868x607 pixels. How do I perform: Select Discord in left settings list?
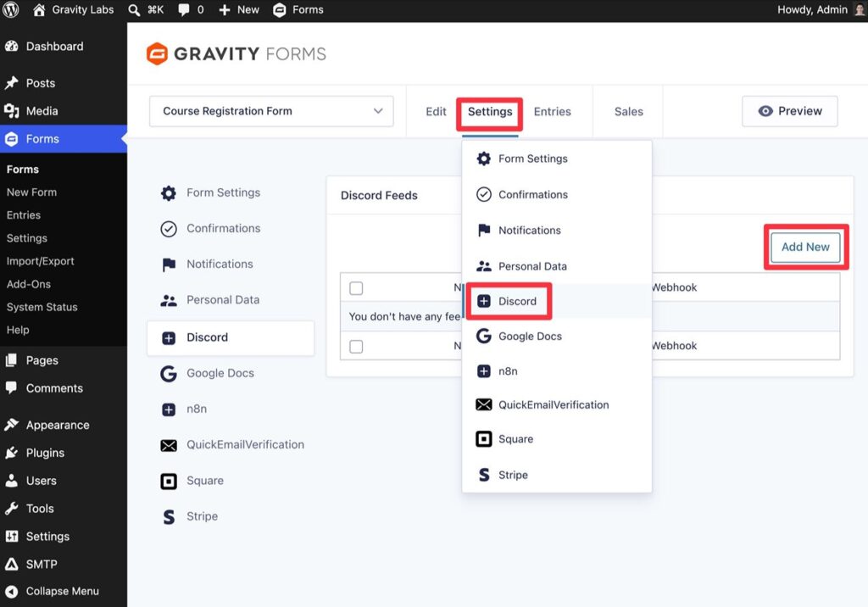point(231,338)
